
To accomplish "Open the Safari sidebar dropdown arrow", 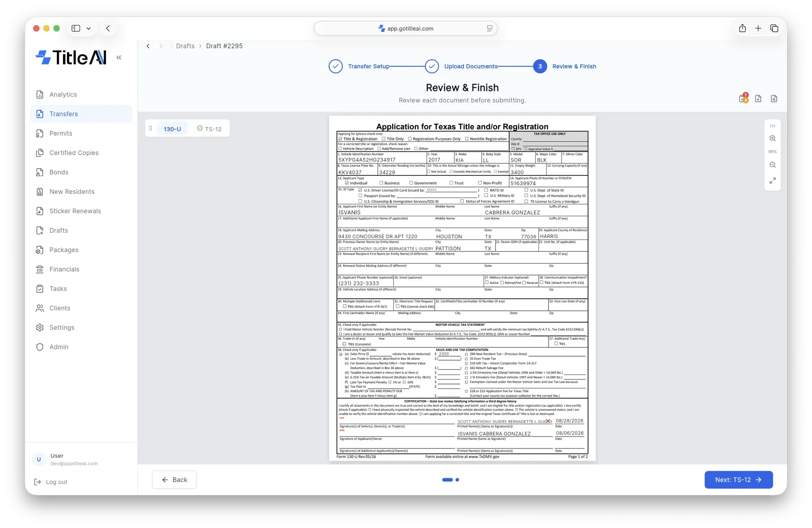I will tap(89, 28).
